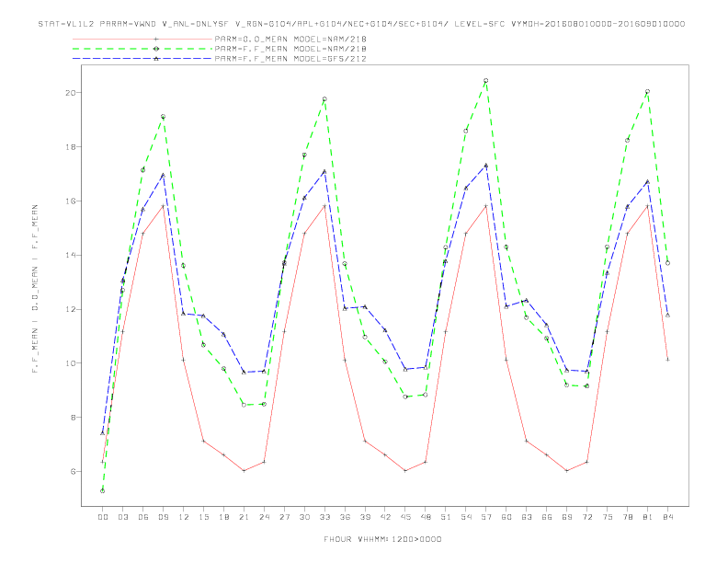Click x-axis forecast hour label 48
728x563 pixels.
click(426, 517)
